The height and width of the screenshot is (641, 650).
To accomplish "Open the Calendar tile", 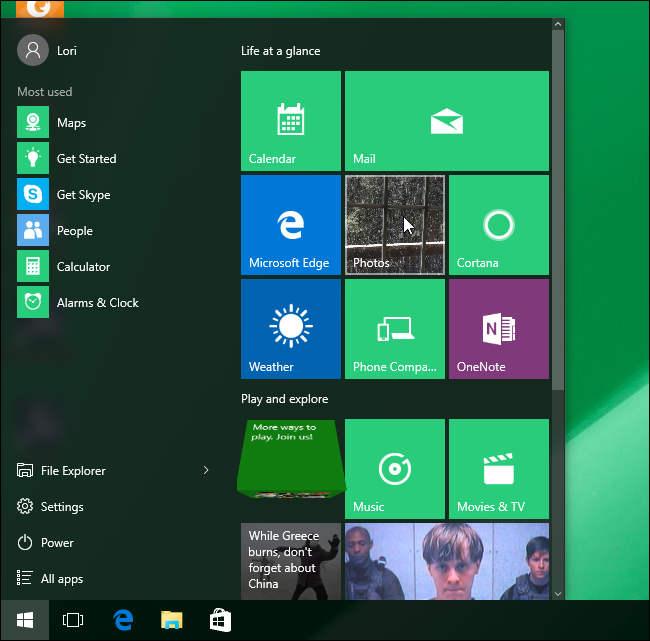I will click(x=291, y=121).
